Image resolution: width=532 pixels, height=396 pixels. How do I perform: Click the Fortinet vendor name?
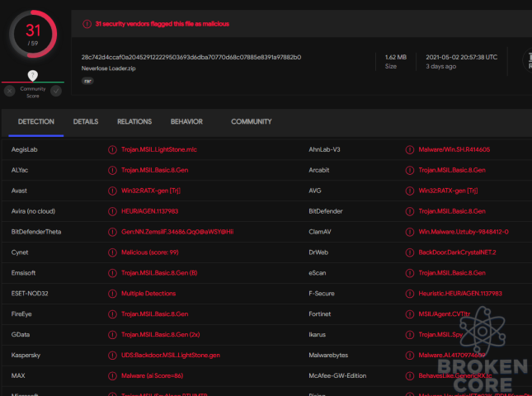319,314
